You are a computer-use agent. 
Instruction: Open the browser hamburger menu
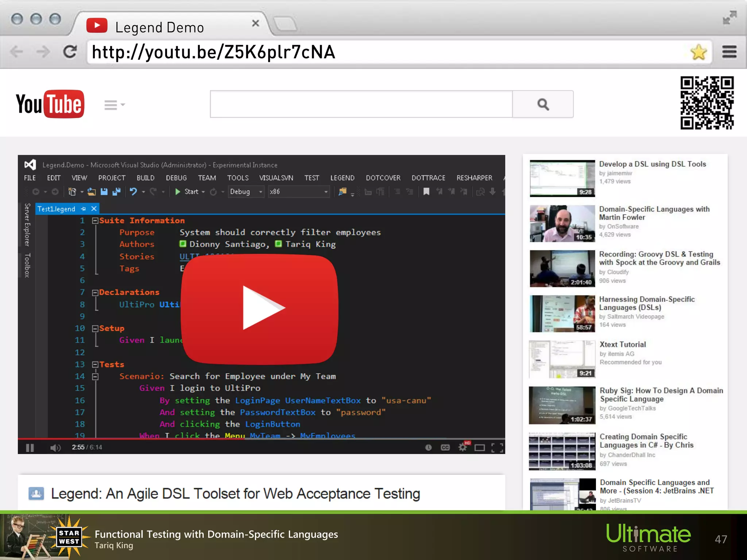729,52
